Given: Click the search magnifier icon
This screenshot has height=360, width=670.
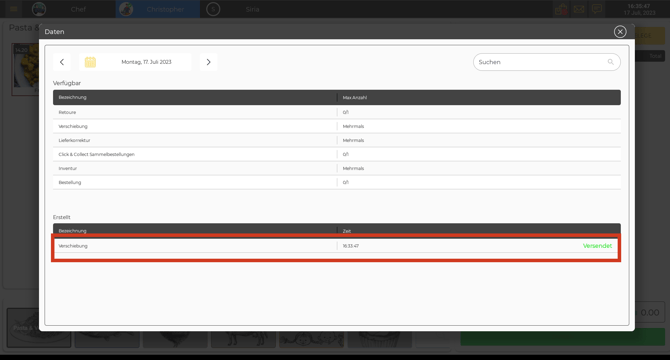Looking at the screenshot, I should pyautogui.click(x=611, y=62).
